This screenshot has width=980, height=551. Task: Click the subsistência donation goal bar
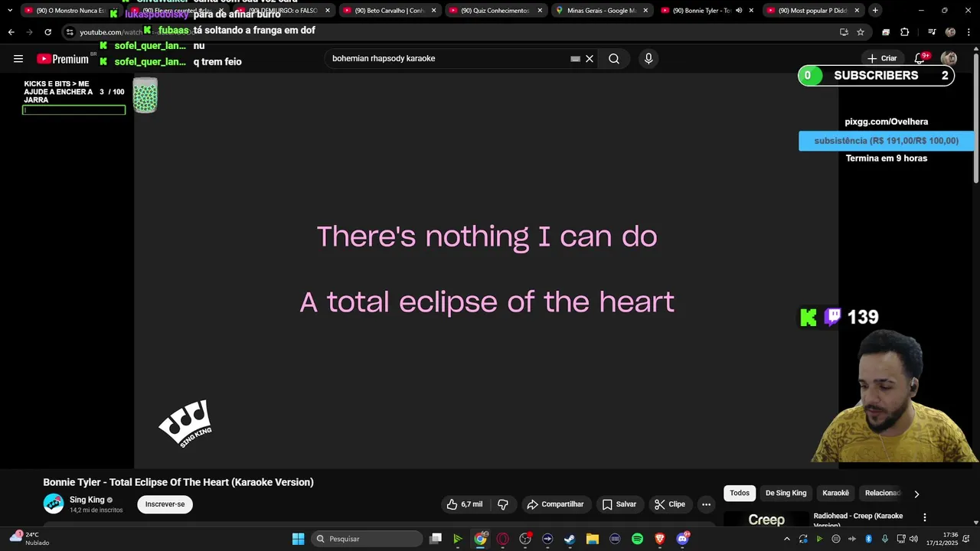(886, 141)
